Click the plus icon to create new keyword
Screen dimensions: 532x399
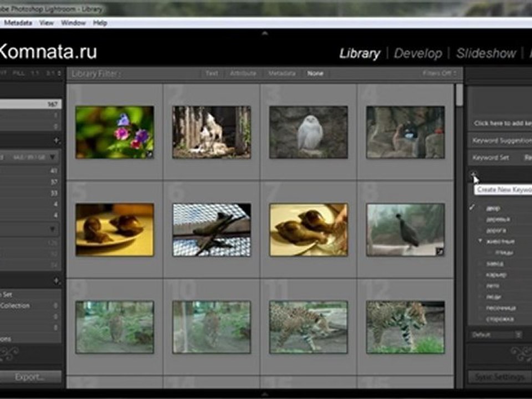coord(473,175)
